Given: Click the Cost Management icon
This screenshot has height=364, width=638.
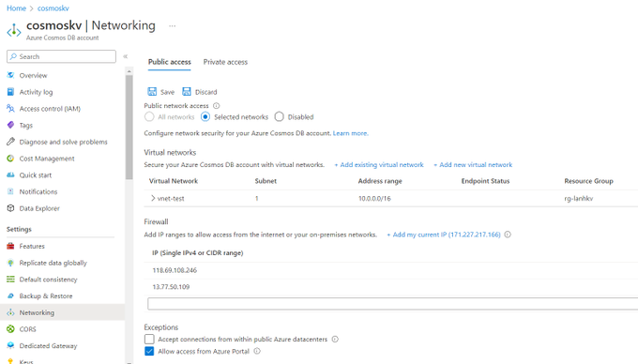Looking at the screenshot, I should 10,159.
